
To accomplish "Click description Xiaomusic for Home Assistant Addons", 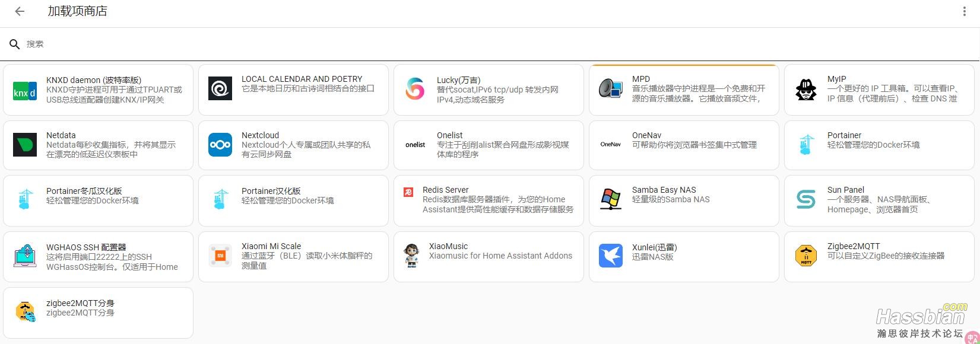I will [x=500, y=256].
